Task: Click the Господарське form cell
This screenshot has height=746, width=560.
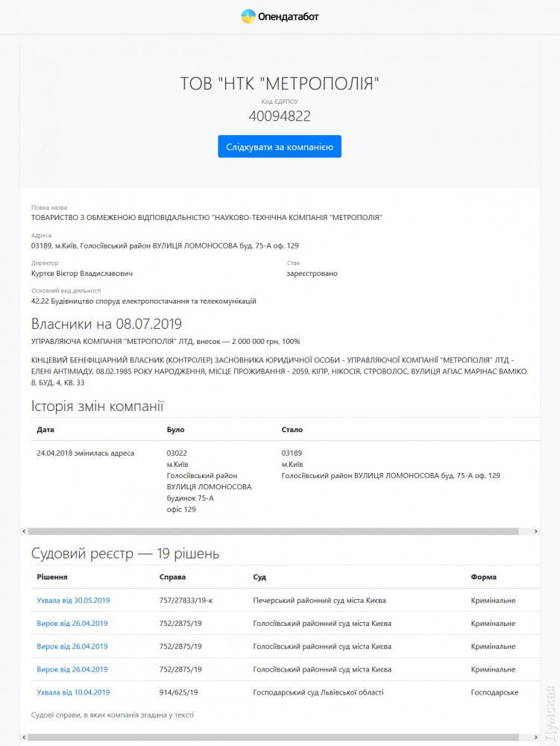Action: (x=494, y=692)
